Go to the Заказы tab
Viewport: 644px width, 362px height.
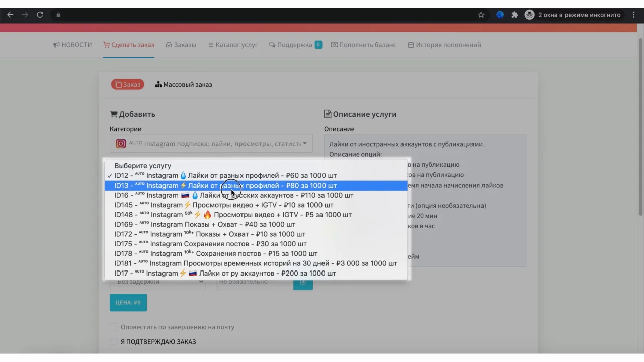[x=181, y=45]
